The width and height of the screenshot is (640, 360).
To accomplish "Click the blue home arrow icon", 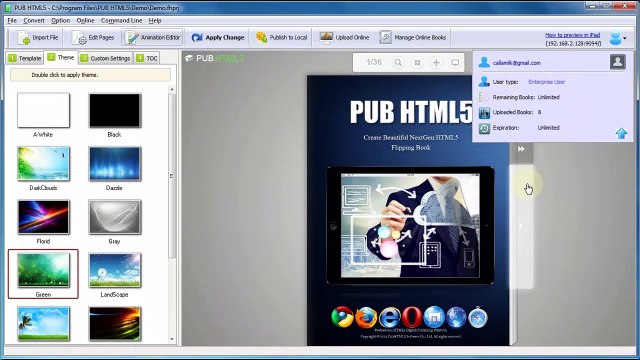I will (x=621, y=133).
